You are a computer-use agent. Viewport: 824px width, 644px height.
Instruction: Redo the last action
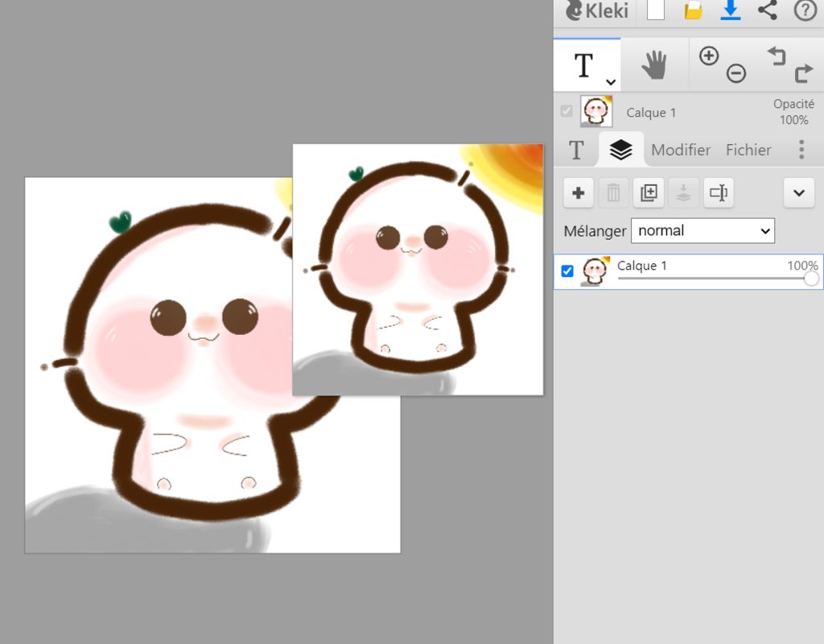pyautogui.click(x=804, y=73)
